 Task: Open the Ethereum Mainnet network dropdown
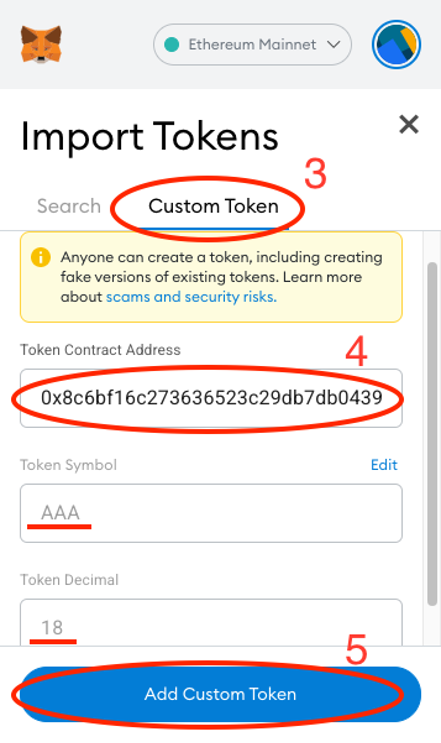point(252,45)
